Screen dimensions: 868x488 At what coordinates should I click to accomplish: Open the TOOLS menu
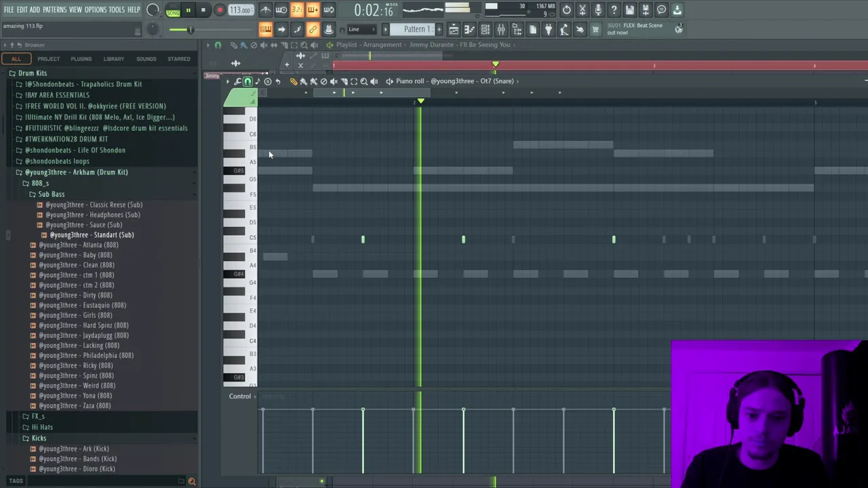(x=117, y=9)
